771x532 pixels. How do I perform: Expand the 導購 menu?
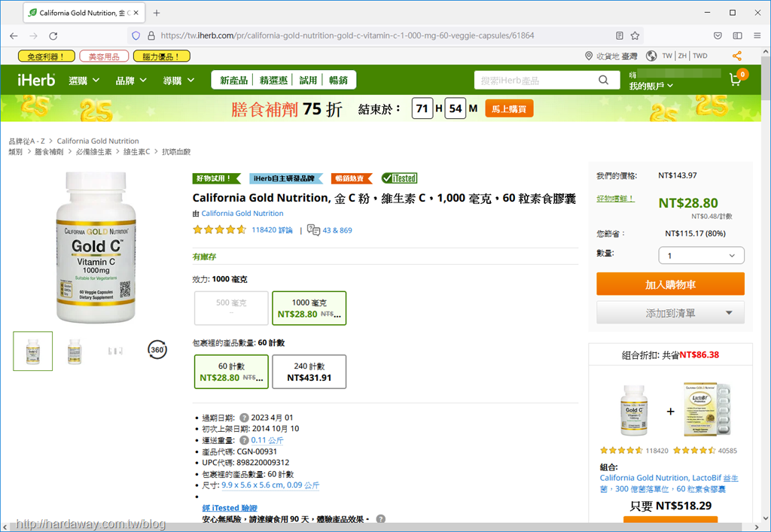pyautogui.click(x=178, y=81)
